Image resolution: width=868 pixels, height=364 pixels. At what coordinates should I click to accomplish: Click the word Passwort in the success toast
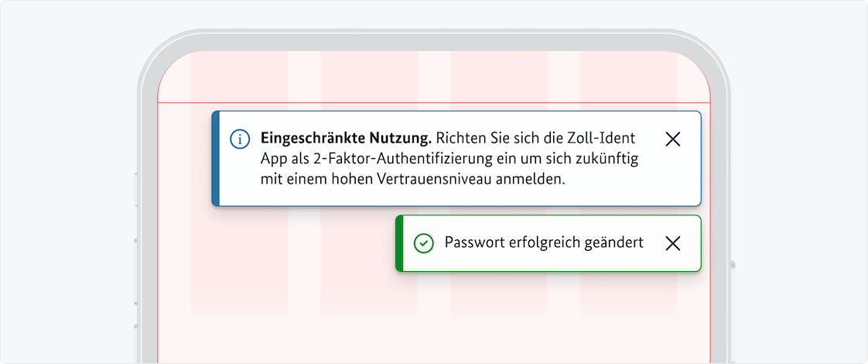(x=472, y=243)
